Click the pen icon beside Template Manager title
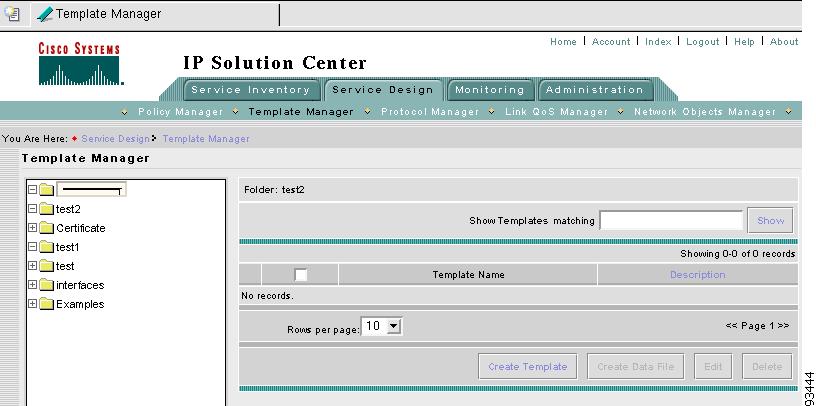The width and height of the screenshot is (816, 406). pos(46,14)
